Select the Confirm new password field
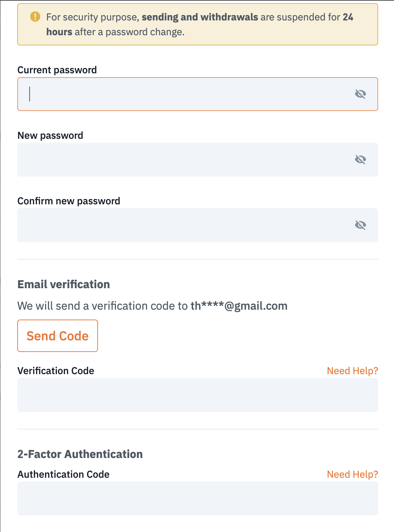The image size is (394, 532). point(198,225)
